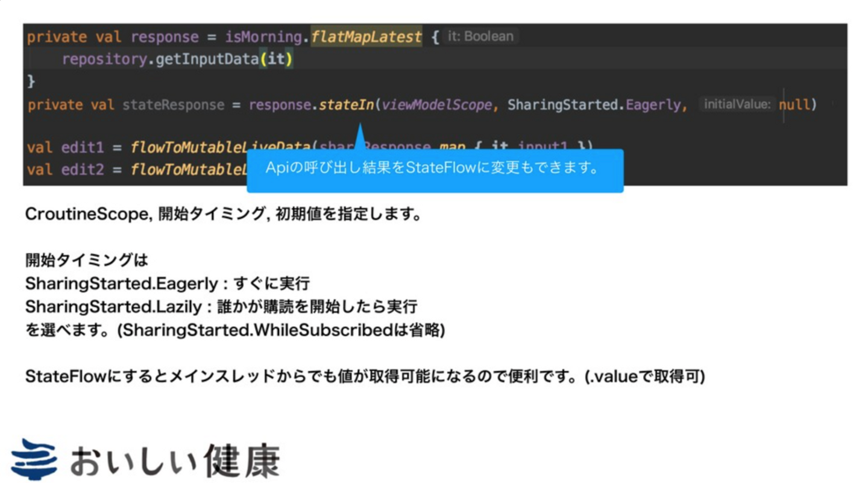Click the CroutineScope description sentence
Viewport: 868px width, 483px height.
[x=222, y=215]
